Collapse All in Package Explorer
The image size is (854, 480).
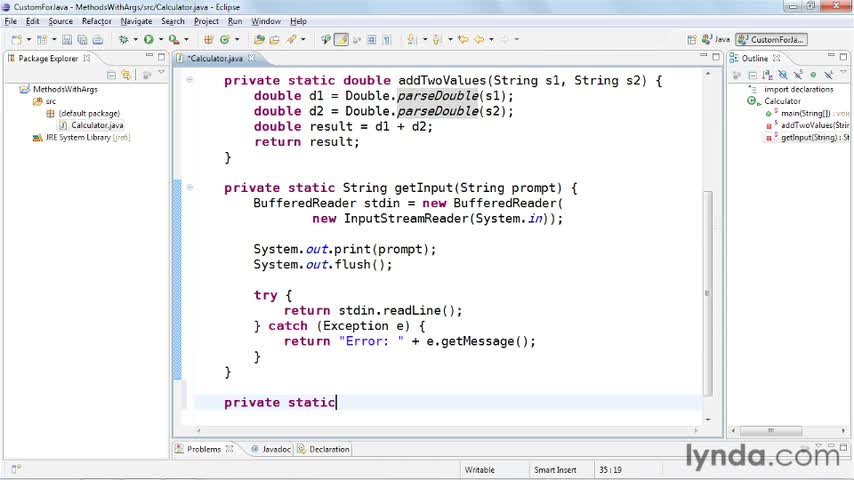pyautogui.click(x=111, y=75)
